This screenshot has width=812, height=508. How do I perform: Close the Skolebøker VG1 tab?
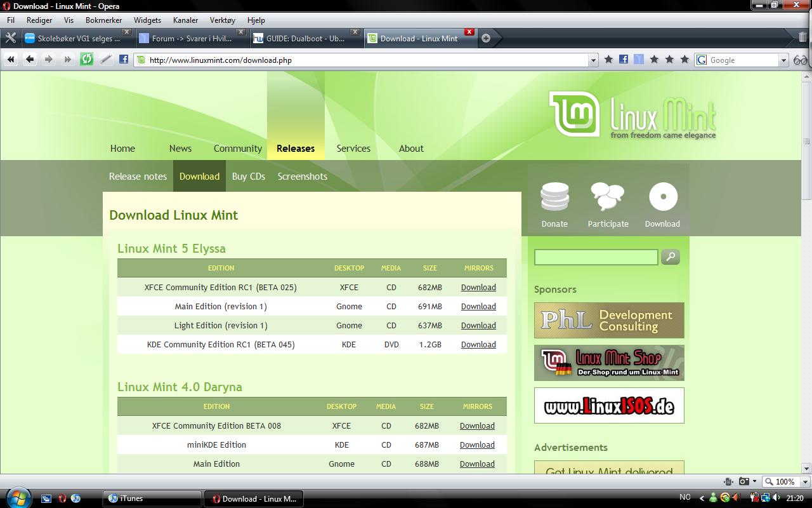[x=126, y=31]
